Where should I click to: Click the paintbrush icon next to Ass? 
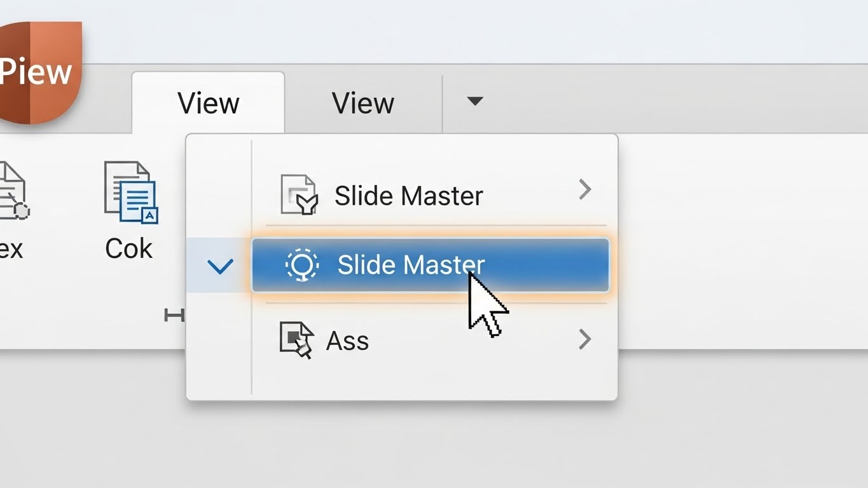(x=297, y=340)
